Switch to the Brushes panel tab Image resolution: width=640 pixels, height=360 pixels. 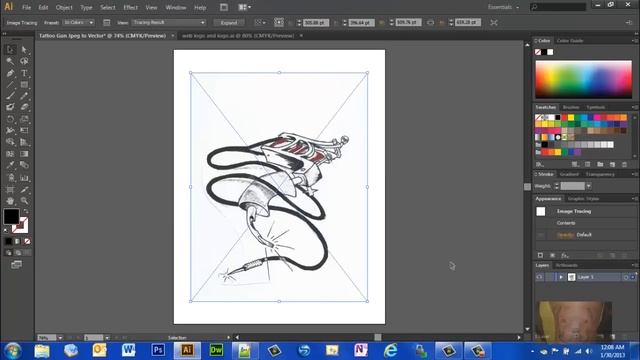coord(571,107)
